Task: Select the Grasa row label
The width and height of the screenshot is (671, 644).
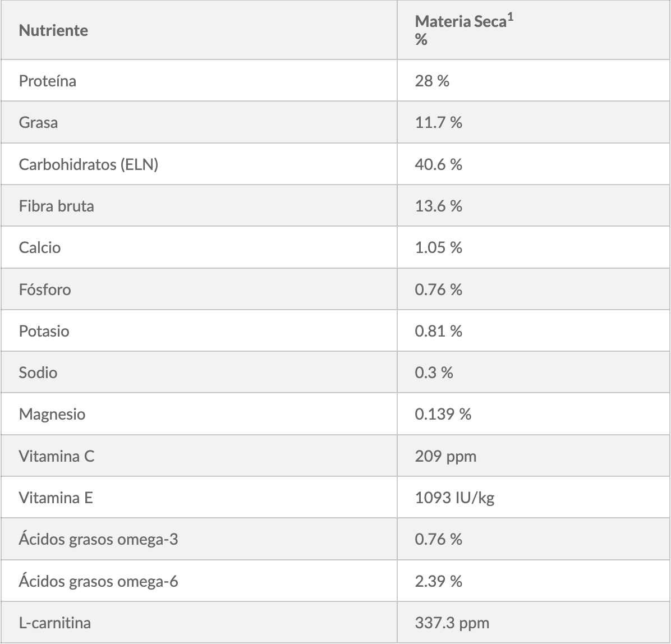Action: tap(38, 122)
